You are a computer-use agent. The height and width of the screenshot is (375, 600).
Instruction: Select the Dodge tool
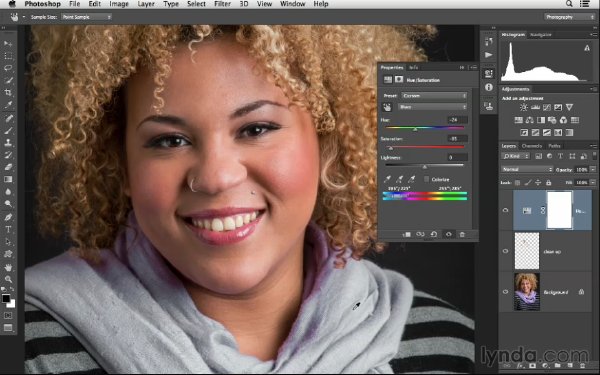click(8, 204)
